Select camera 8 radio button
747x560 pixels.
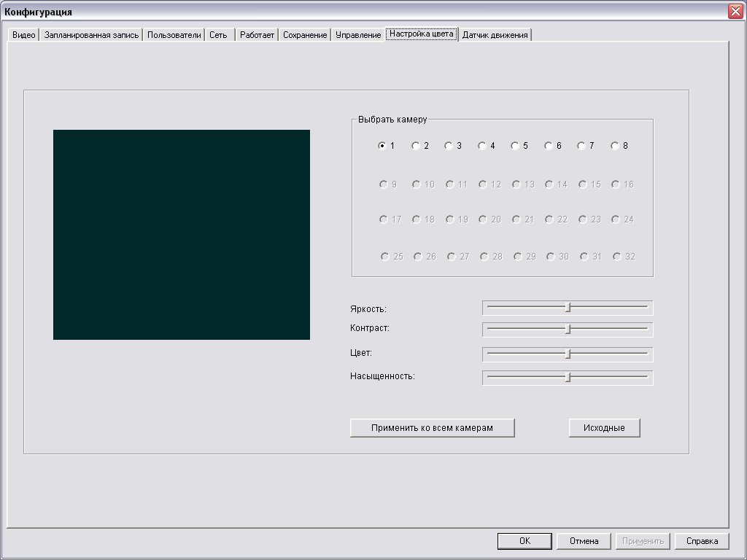(x=615, y=146)
